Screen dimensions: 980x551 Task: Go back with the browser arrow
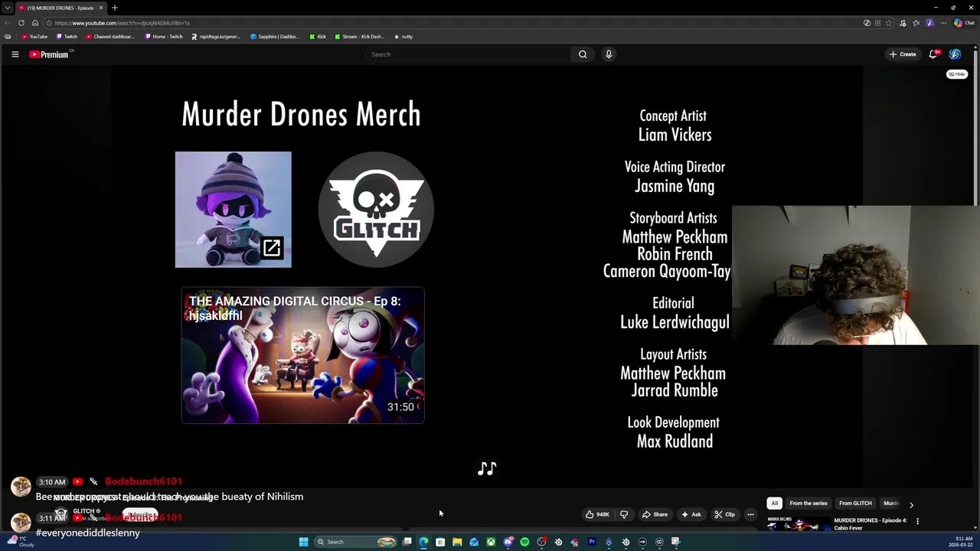8,23
